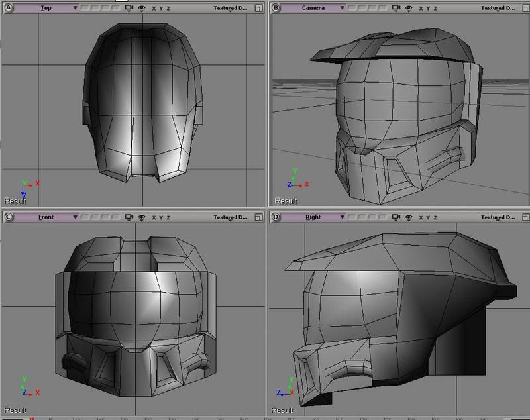
Task: Toggle Y axis button in Top viewport
Action: pyautogui.click(x=161, y=9)
